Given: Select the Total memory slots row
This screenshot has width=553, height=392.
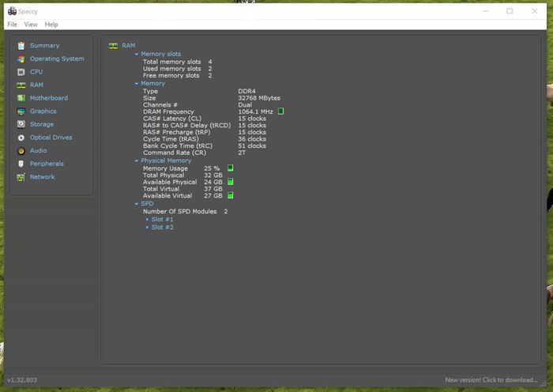Looking at the screenshot, I should 178,62.
